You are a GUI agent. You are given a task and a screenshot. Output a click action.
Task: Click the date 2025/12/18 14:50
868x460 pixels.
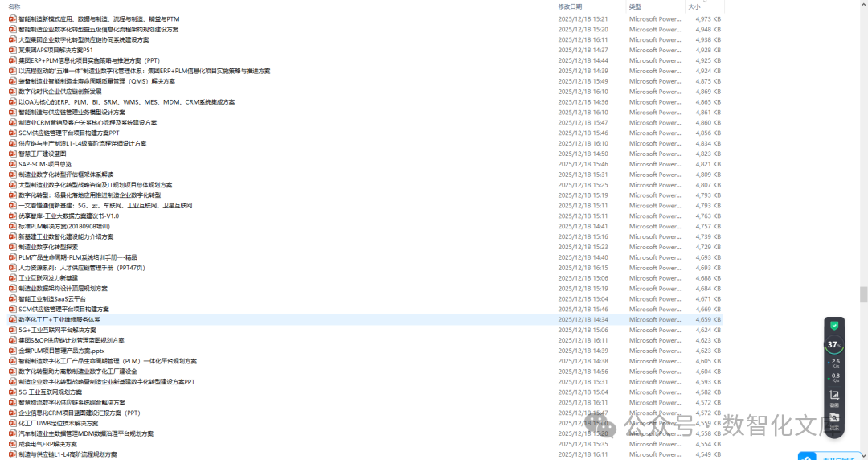[x=583, y=154]
